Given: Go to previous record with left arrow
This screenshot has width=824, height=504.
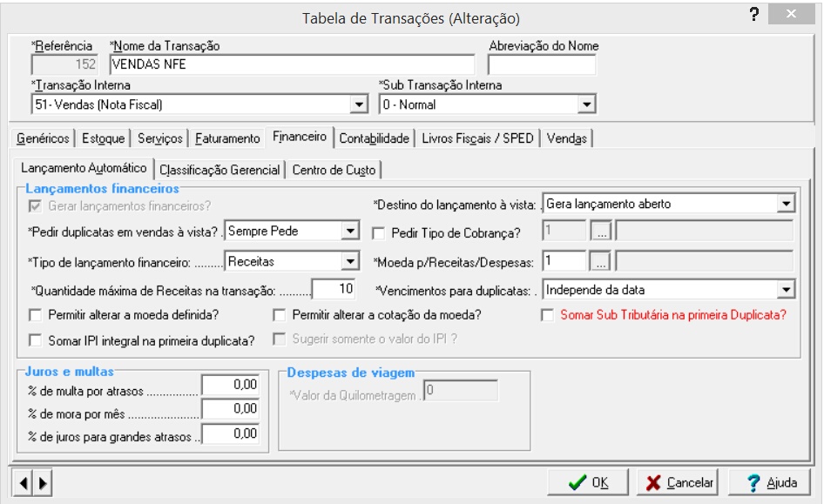Looking at the screenshot, I should 24,482.
